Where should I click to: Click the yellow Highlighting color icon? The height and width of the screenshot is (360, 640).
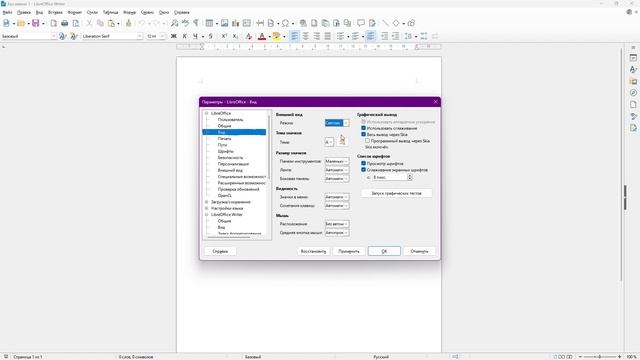pos(276,36)
